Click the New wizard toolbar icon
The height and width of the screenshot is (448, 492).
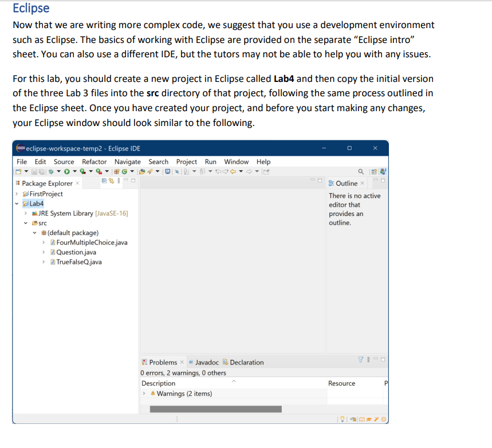click(x=18, y=171)
